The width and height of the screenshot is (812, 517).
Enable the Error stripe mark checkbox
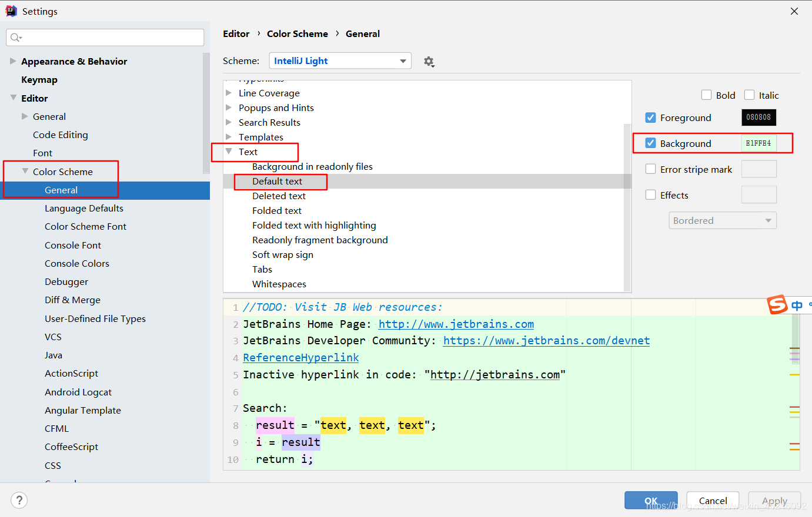pyautogui.click(x=651, y=169)
